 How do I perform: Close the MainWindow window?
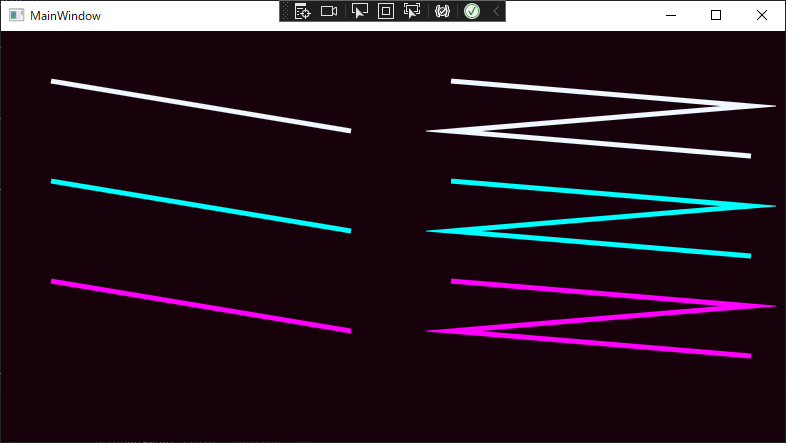click(x=761, y=16)
